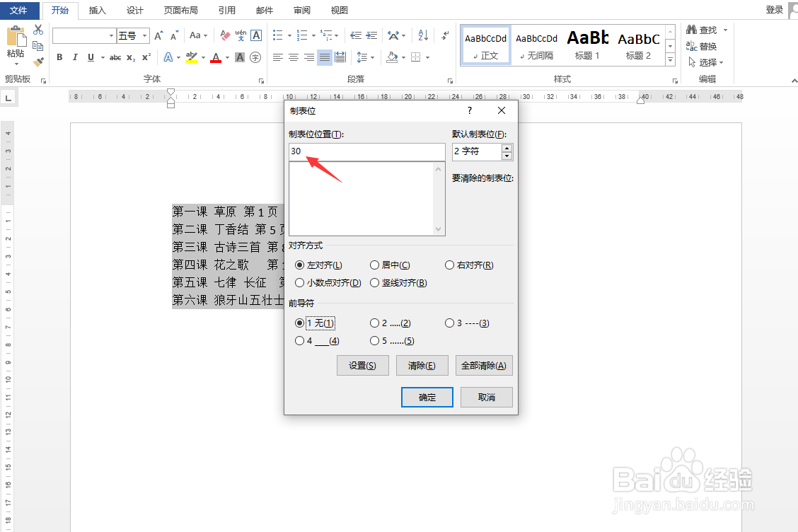This screenshot has width=798, height=532.
Task: Click the tab stop position input field
Action: 366,151
